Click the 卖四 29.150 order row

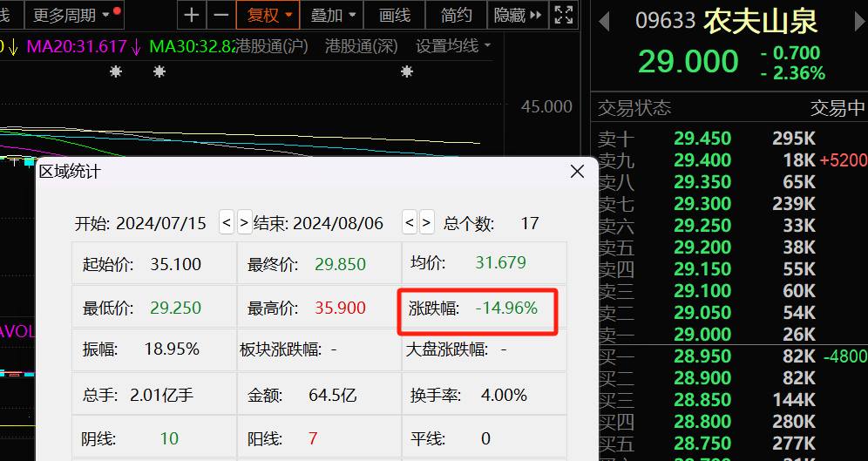pos(733,269)
